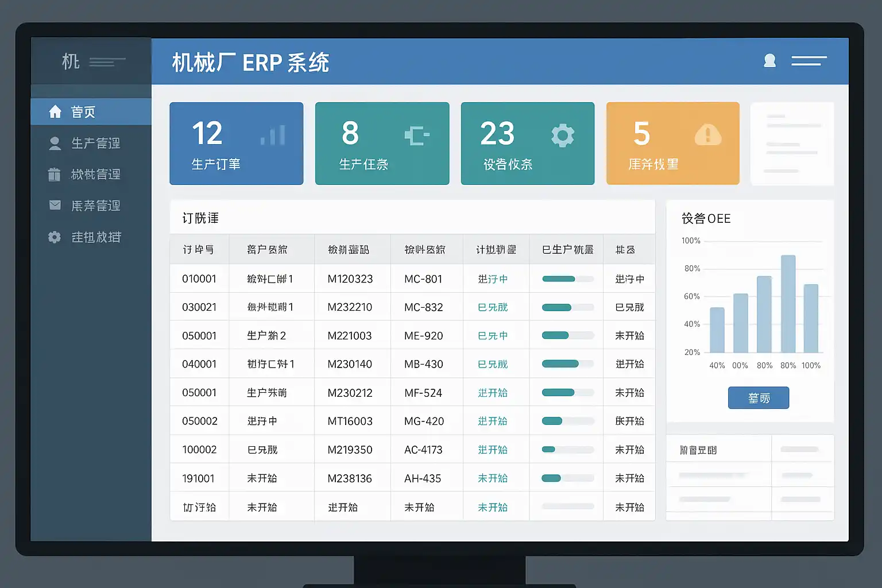882x588 pixels.
Task: Click the AH-435 cell
Action: (x=423, y=478)
